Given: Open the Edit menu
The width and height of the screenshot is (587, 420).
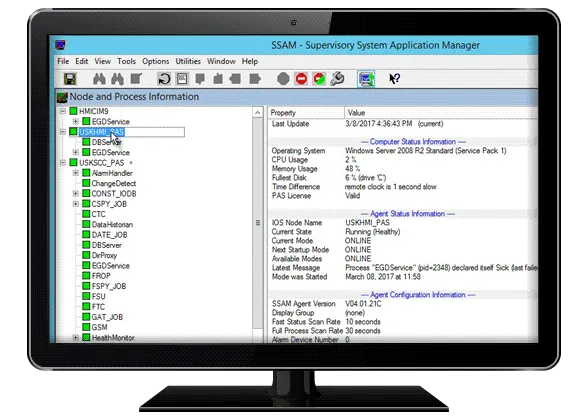Looking at the screenshot, I should (82, 61).
